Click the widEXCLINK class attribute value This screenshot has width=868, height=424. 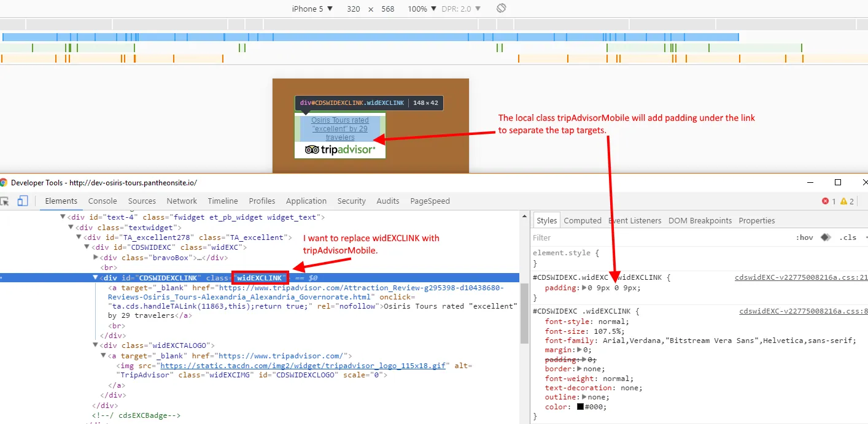[260, 277]
